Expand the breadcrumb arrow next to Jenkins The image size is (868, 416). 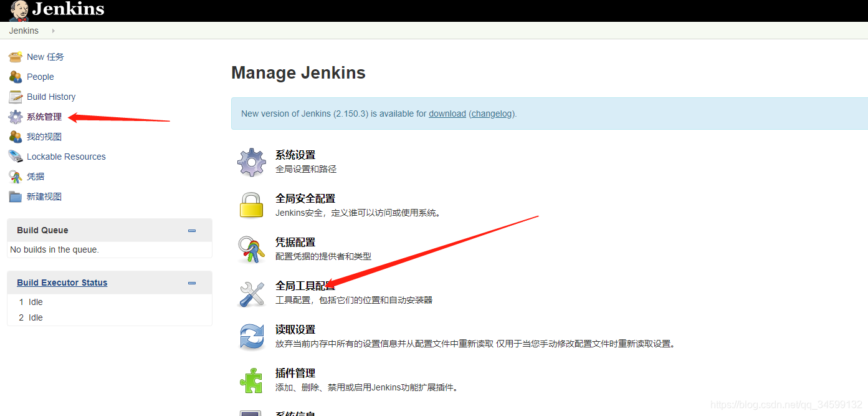[x=52, y=30]
